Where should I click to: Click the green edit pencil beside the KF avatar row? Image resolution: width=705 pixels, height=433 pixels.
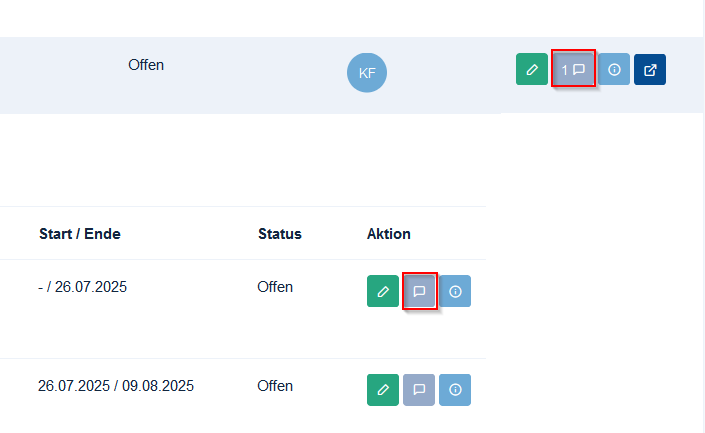pyautogui.click(x=531, y=69)
